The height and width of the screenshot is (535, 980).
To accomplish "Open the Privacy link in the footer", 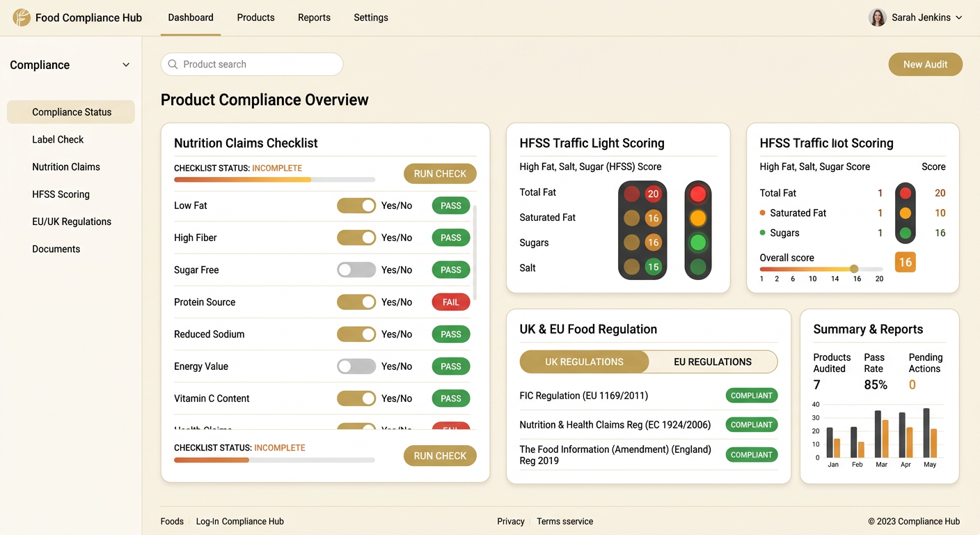I will pos(510,521).
